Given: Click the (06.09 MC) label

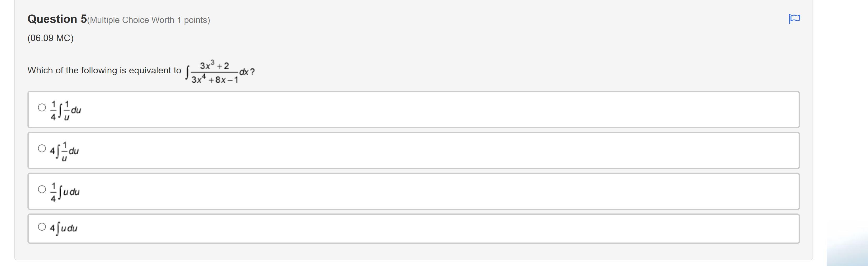Looking at the screenshot, I should (50, 38).
